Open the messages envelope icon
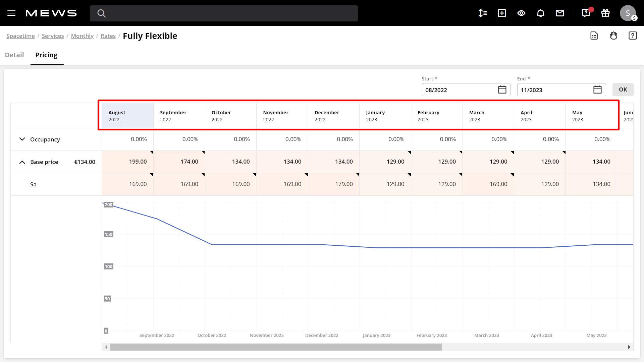The height and width of the screenshot is (362, 644). coord(560,13)
